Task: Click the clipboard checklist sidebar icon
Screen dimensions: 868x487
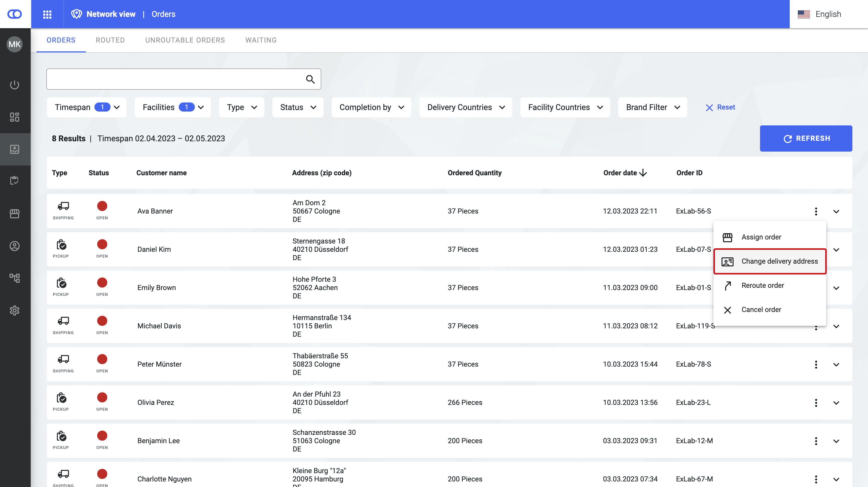Action: click(15, 181)
